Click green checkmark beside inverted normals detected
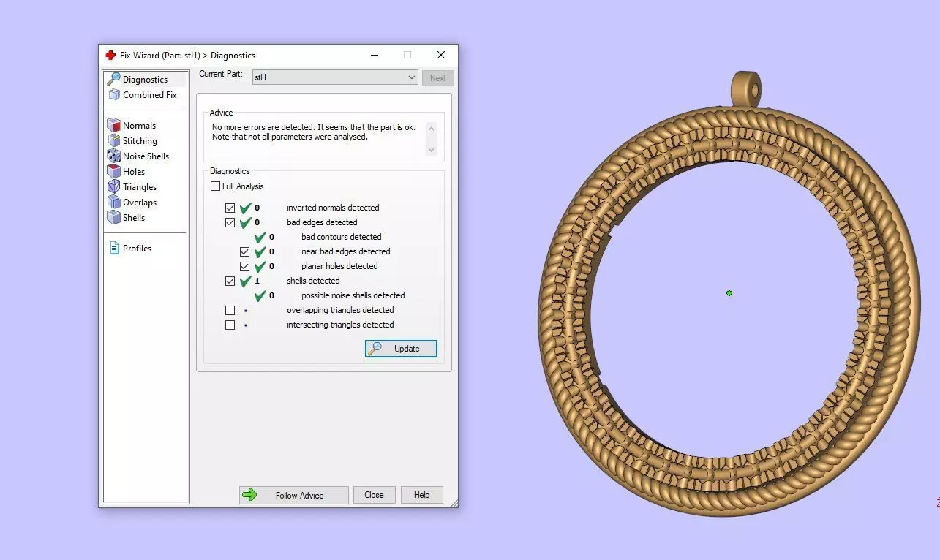Viewport: 940px width, 560px height. pyautogui.click(x=245, y=208)
